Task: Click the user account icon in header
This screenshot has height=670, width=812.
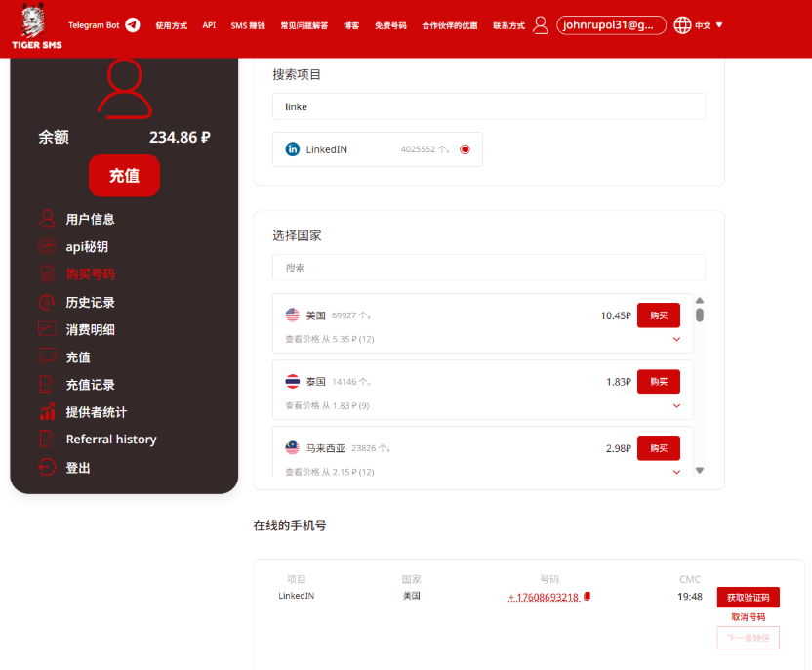Action: click(x=540, y=24)
